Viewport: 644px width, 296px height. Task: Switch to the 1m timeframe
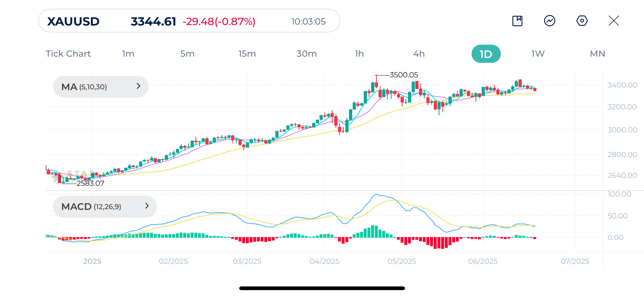128,54
